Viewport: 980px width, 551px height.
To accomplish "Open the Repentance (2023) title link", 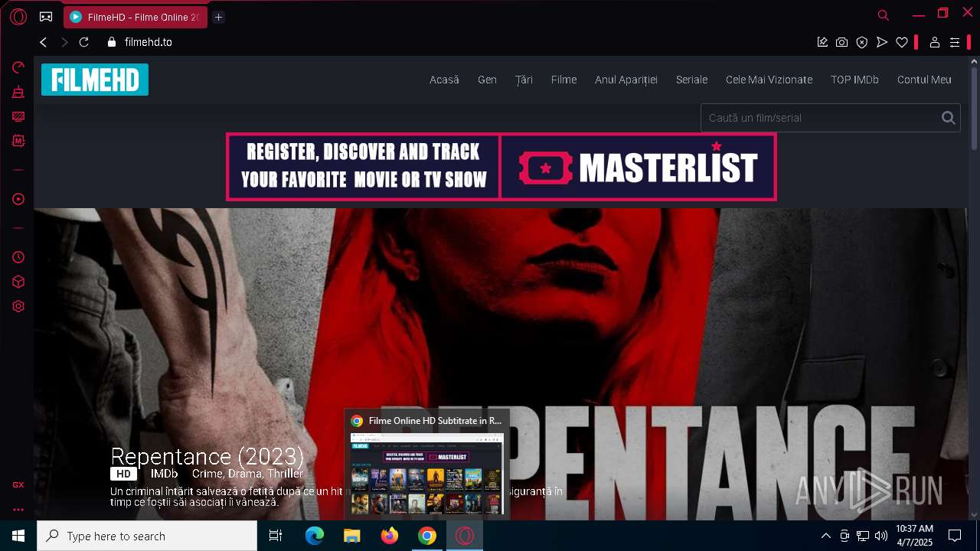I will point(207,456).
